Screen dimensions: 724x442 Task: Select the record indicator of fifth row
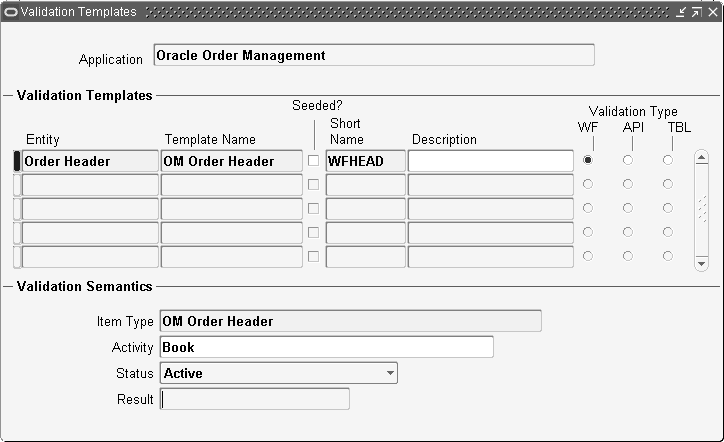click(17, 257)
